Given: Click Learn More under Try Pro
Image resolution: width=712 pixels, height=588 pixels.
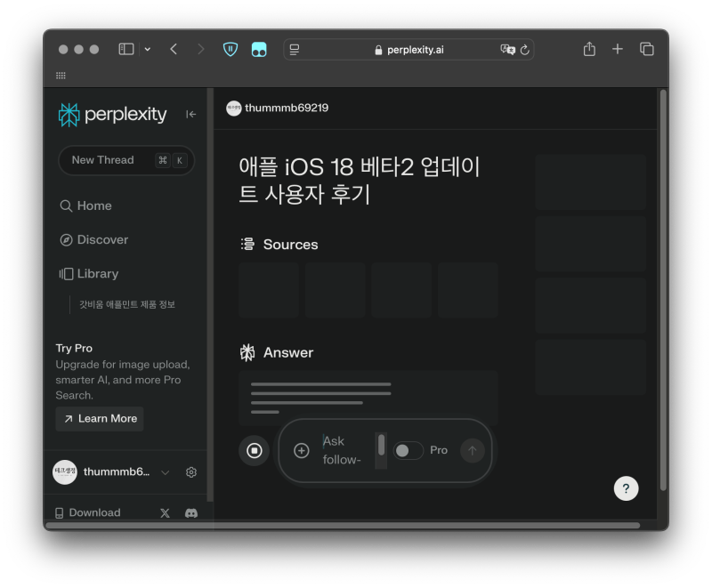Looking at the screenshot, I should point(99,418).
